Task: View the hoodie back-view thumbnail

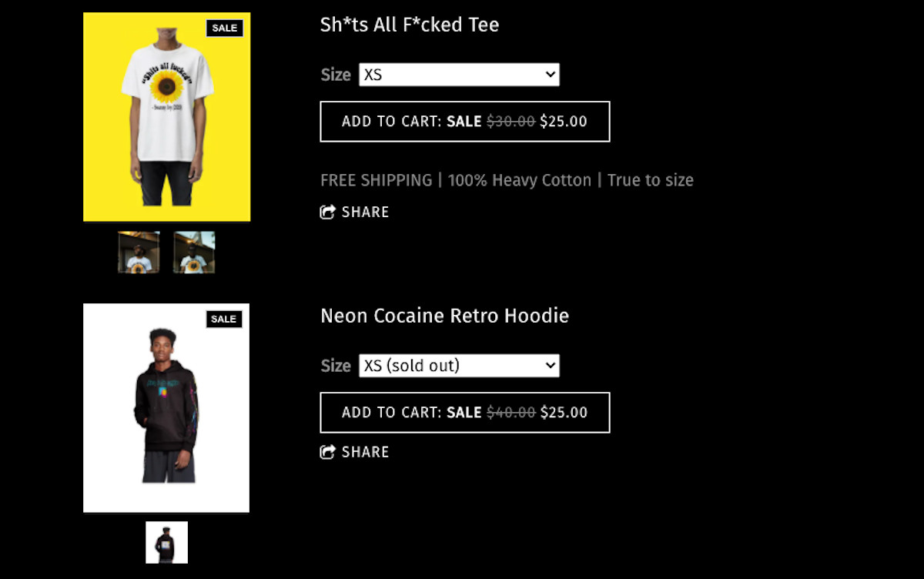Action: 166,543
